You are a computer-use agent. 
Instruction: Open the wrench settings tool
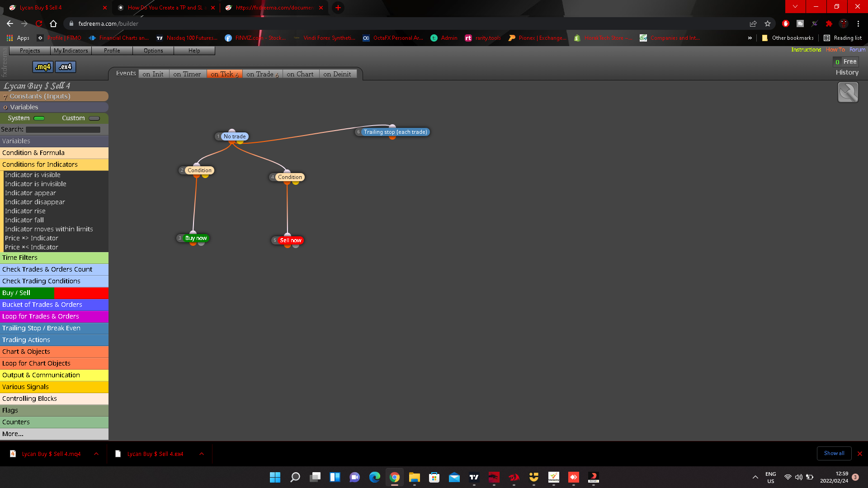(x=848, y=92)
